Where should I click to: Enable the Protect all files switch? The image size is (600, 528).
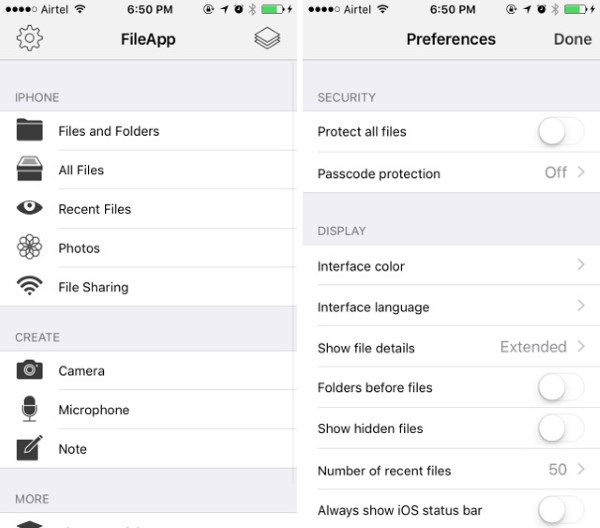560,131
